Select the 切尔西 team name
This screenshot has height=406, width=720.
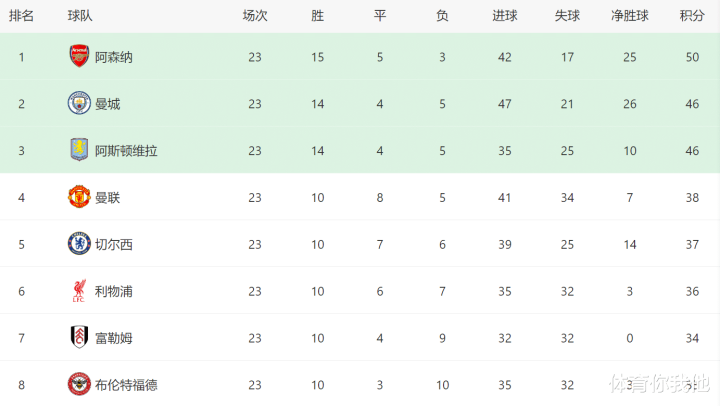point(114,244)
